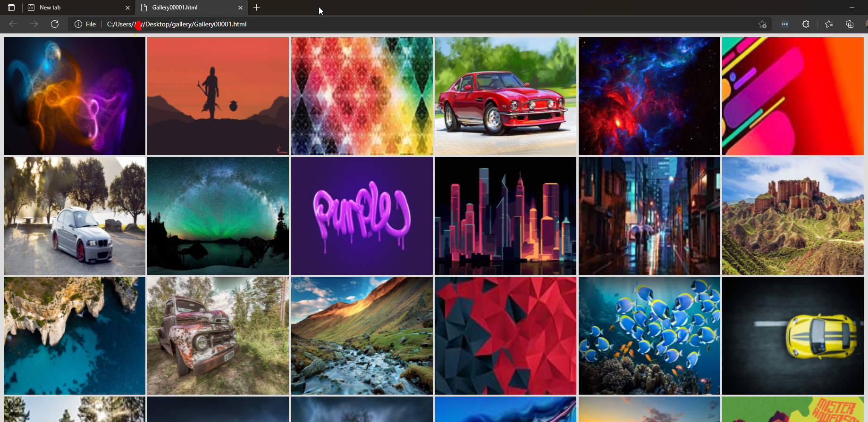Open the green Mister poster image
The width and height of the screenshot is (868, 422).
[793, 409]
